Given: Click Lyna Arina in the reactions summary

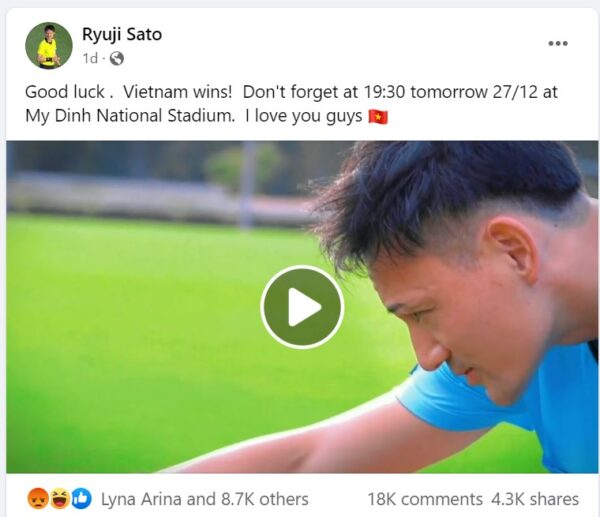Looking at the screenshot, I should pyautogui.click(x=141, y=499).
